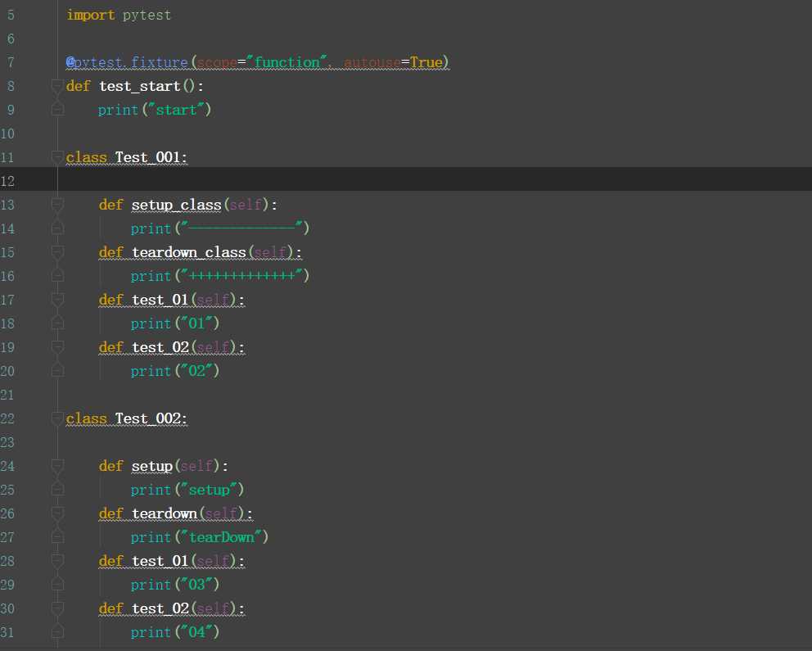Collapse test_02 fold marker on line 30
Screen dimensions: 812x651
pyautogui.click(x=56, y=608)
